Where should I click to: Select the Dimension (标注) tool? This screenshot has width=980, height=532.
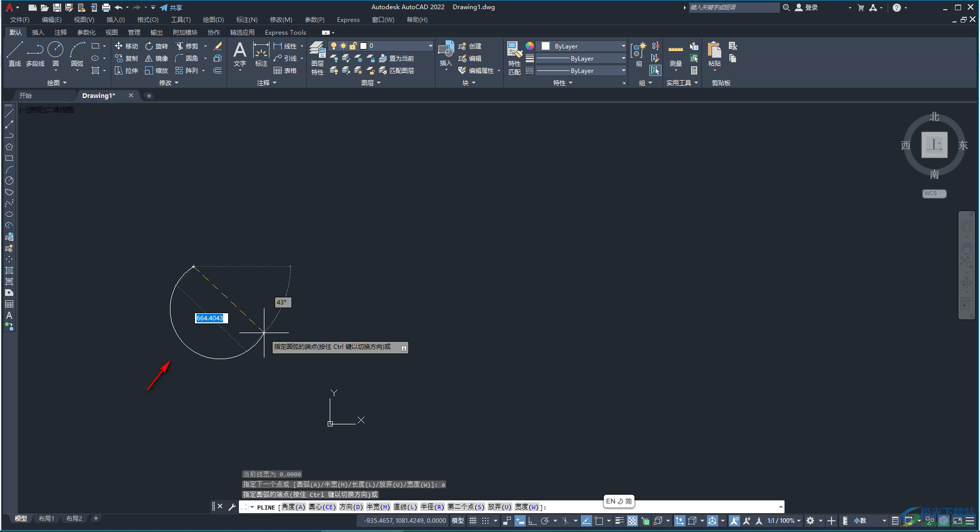click(x=261, y=54)
